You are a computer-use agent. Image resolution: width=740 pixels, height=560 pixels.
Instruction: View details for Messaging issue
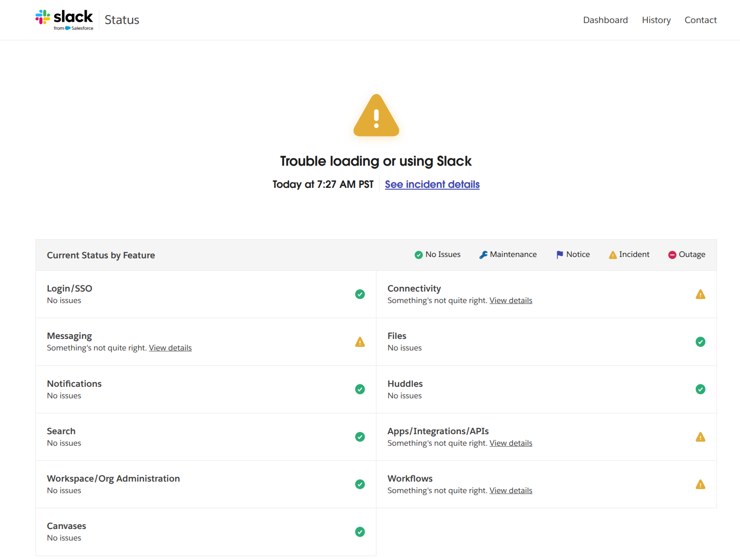(x=170, y=348)
